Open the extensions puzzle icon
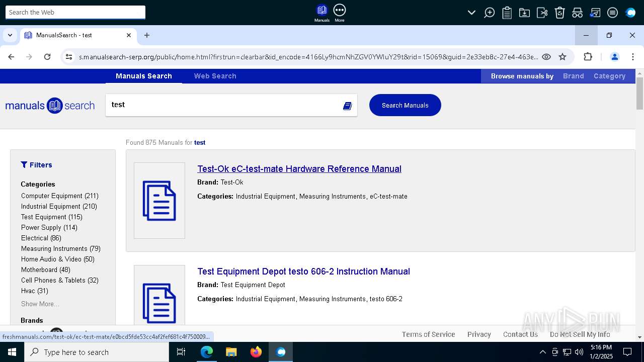This screenshot has width=644, height=362. tap(588, 57)
